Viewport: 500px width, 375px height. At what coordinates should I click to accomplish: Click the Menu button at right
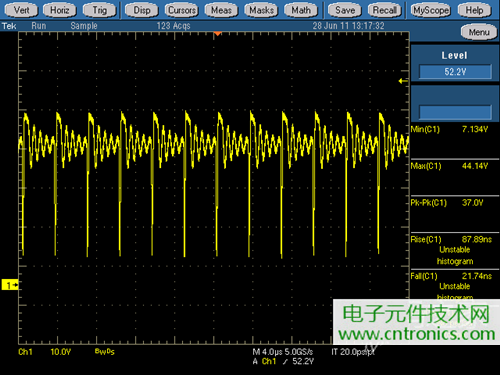click(x=479, y=32)
